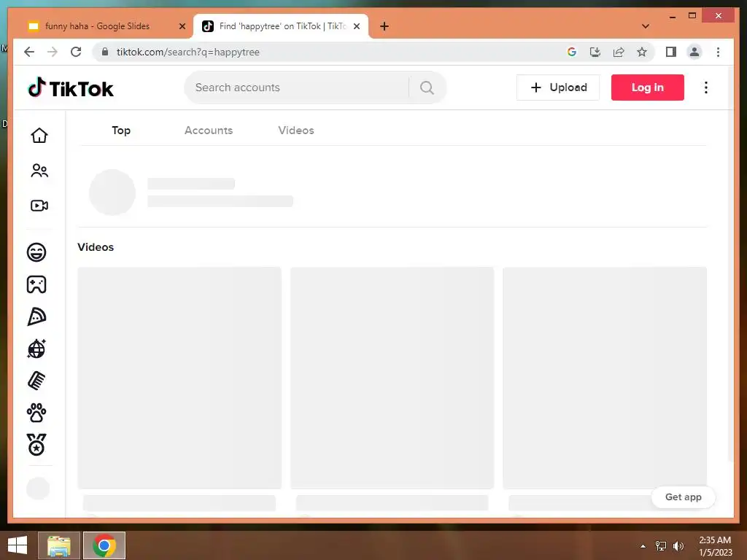Open the network tray icon
747x560 pixels.
tap(661, 545)
